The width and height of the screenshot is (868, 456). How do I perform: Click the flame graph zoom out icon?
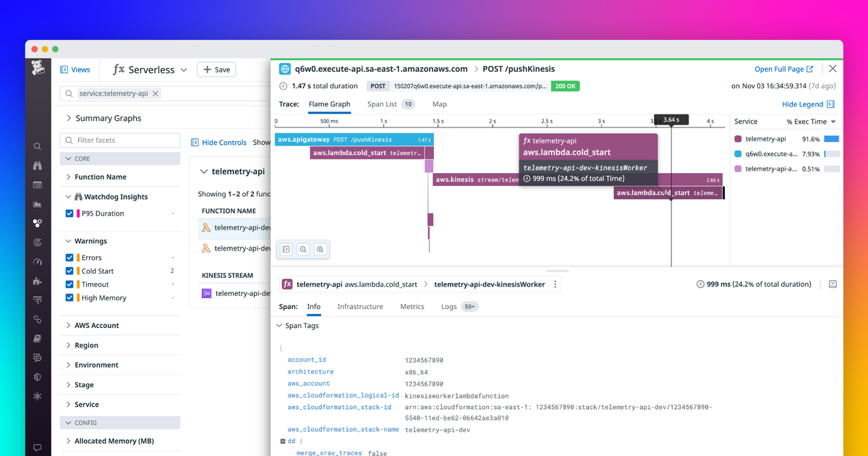[x=303, y=249]
